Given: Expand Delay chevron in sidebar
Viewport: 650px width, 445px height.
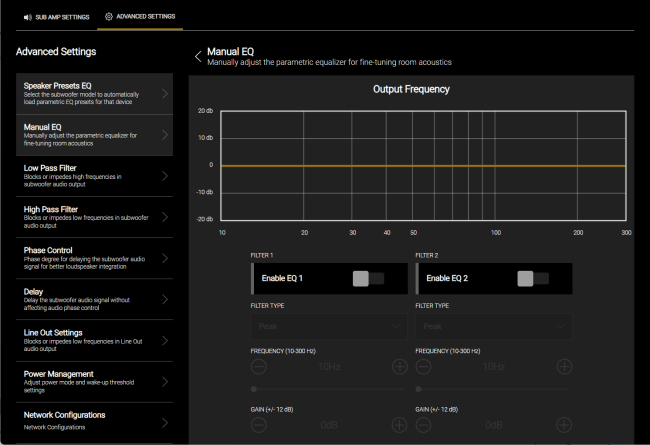Looking at the screenshot, I should pyautogui.click(x=165, y=299).
